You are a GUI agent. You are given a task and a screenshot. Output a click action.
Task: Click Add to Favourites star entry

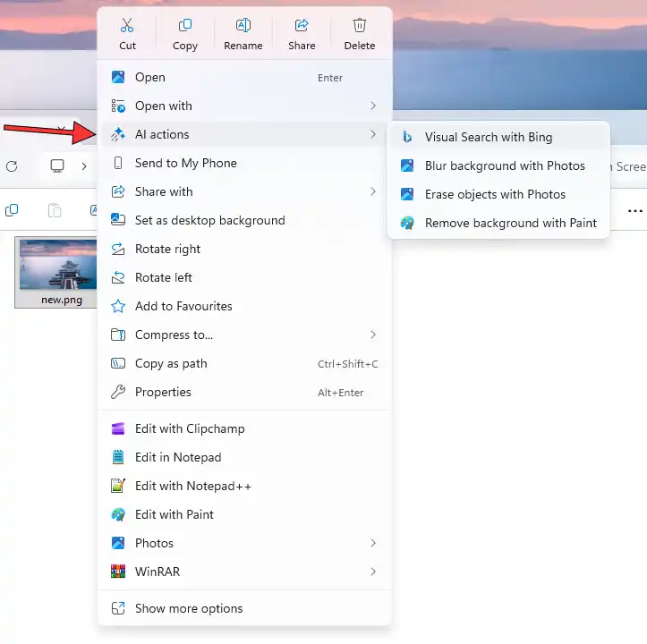[x=183, y=306]
